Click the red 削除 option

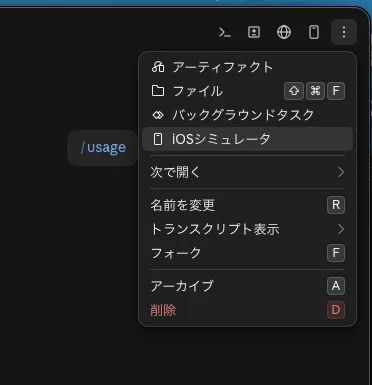[247, 310]
